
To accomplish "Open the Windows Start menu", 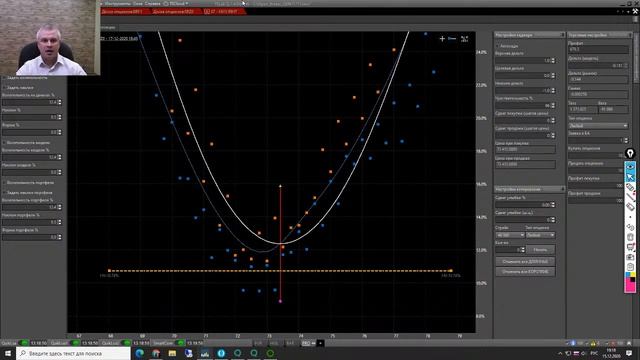I will click(x=8, y=353).
